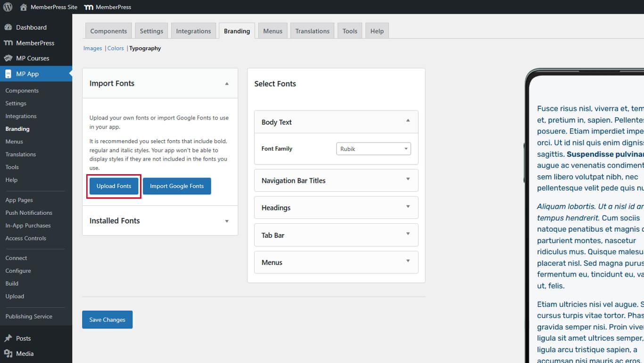The width and height of the screenshot is (644, 363).
Task: Click the Posts pushpin icon
Action: tap(8, 338)
